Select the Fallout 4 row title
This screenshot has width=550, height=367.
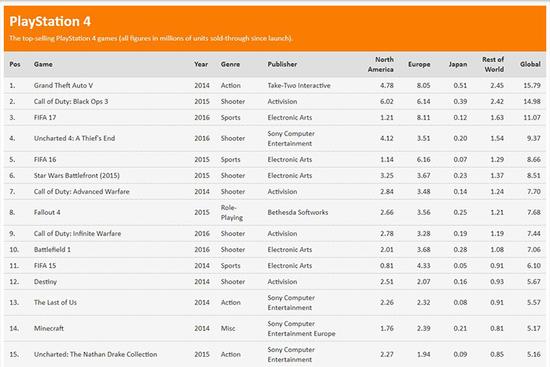[47, 212]
